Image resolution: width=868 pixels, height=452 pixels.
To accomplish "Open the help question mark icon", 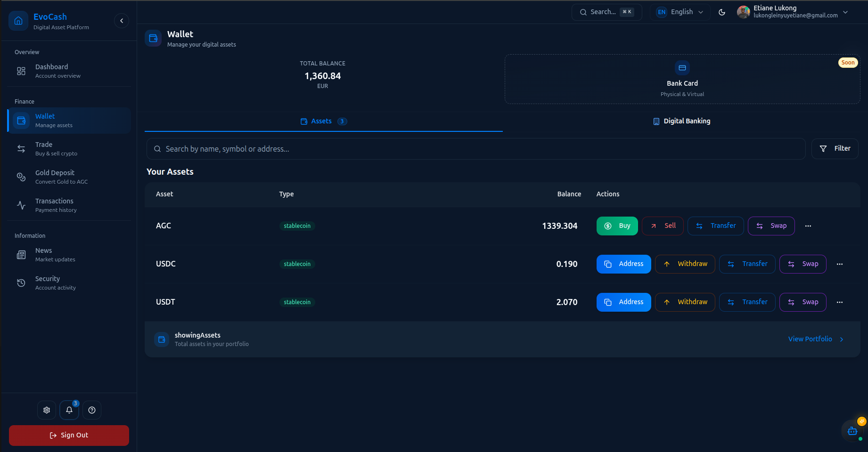I will [x=91, y=410].
